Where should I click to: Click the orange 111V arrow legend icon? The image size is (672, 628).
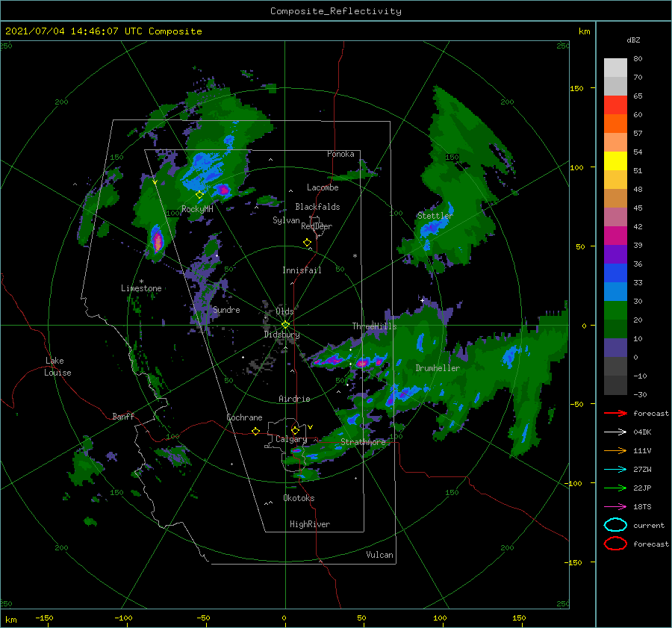(615, 450)
